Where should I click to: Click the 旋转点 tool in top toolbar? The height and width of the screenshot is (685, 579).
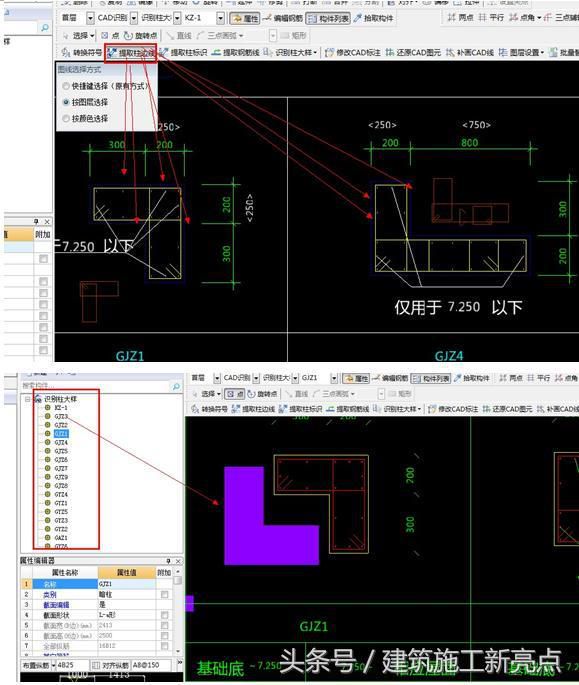tap(140, 35)
